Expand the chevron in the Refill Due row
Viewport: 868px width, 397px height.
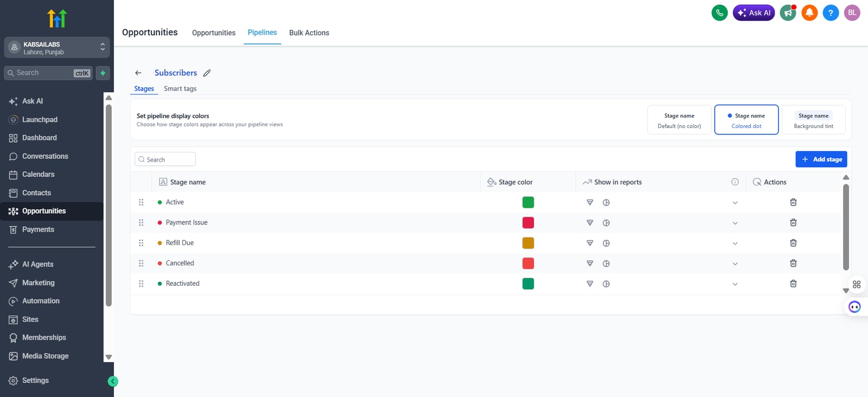click(x=735, y=244)
